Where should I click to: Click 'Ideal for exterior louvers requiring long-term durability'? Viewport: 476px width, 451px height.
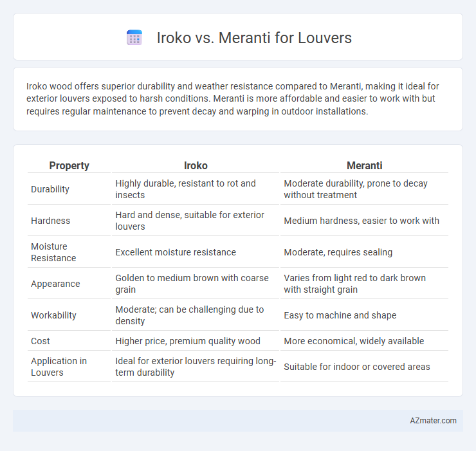(196, 367)
